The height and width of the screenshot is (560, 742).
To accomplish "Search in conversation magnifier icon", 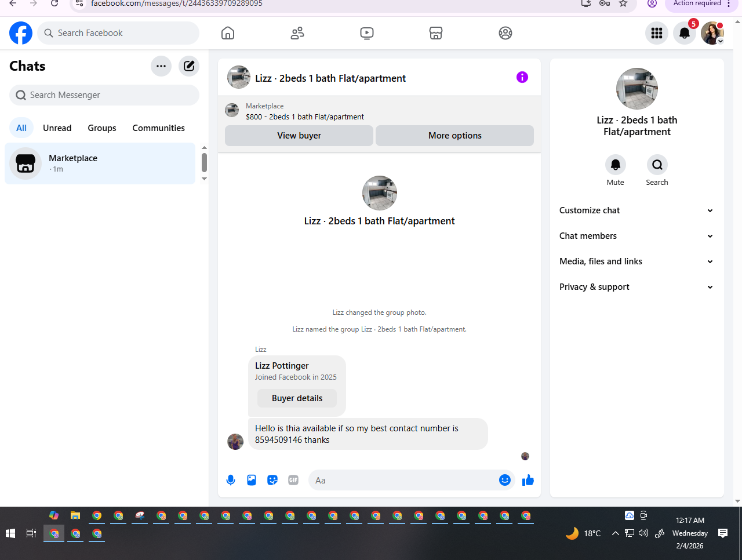I will coord(657,165).
